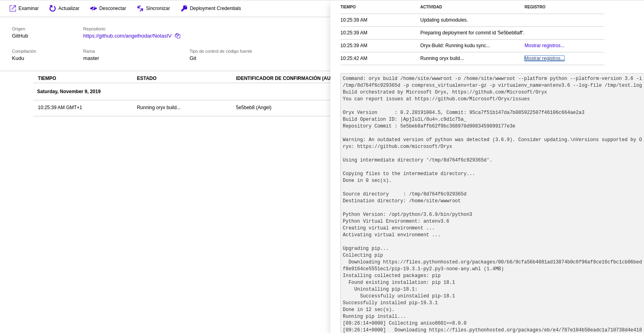Open the Examinar toolbar label
Viewport: 644px width, 333px height.
[28, 8]
